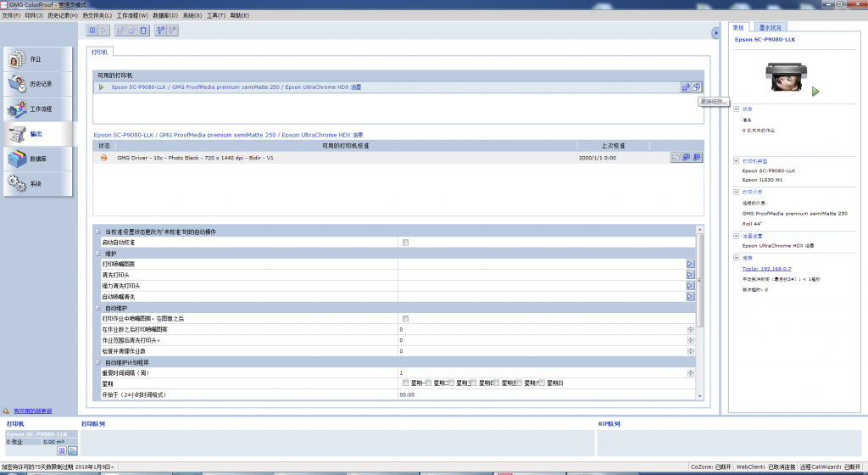Select the 打印机 tab

[x=100, y=52]
